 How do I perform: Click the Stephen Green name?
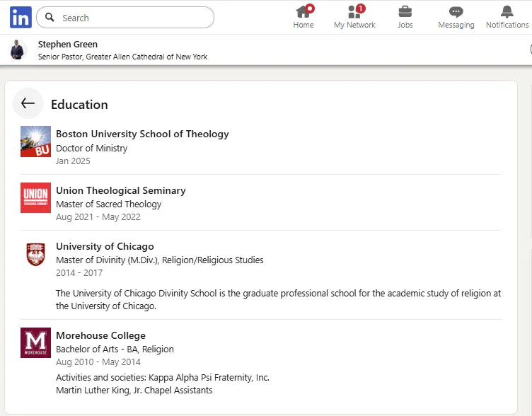(x=68, y=44)
